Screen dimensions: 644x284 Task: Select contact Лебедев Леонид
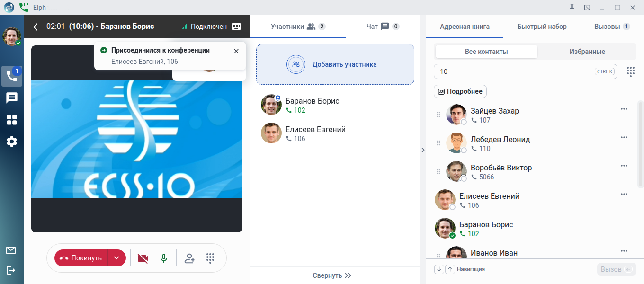coord(534,143)
